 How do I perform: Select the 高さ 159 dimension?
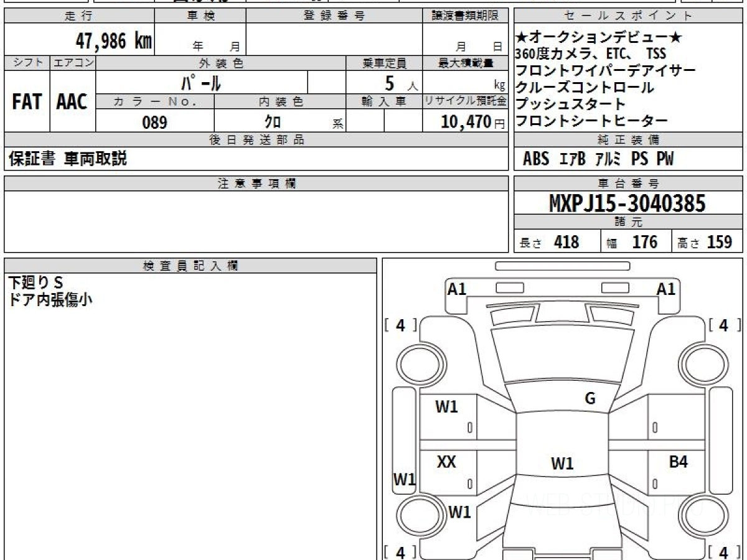click(x=705, y=242)
